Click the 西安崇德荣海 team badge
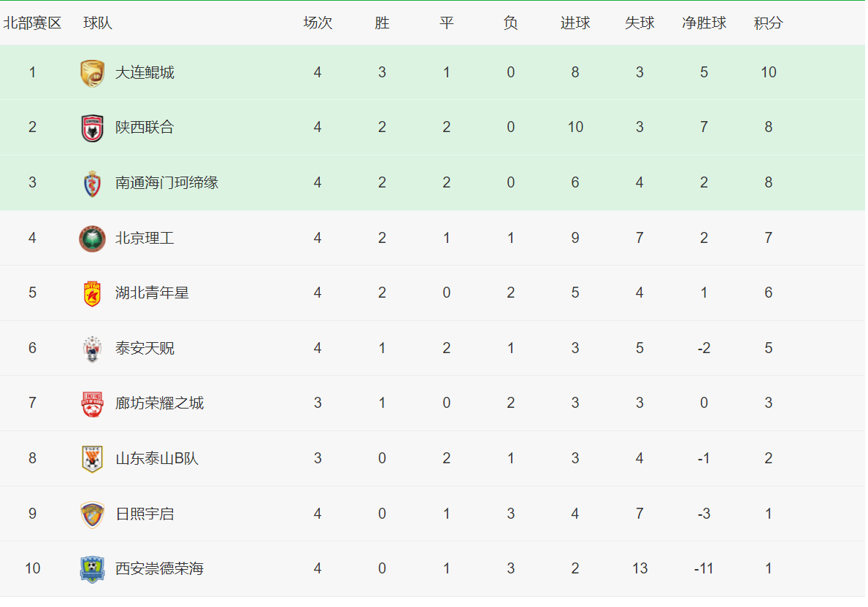 point(93,569)
